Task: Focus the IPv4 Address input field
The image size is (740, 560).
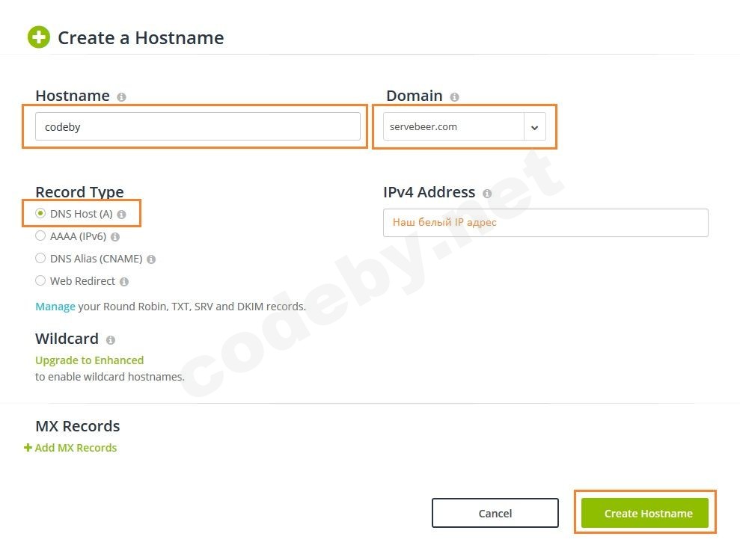Action: point(545,223)
